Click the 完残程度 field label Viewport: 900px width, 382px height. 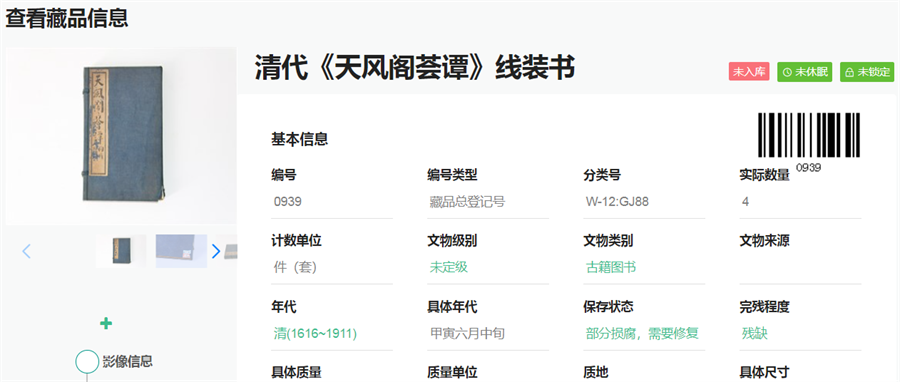coord(765,307)
